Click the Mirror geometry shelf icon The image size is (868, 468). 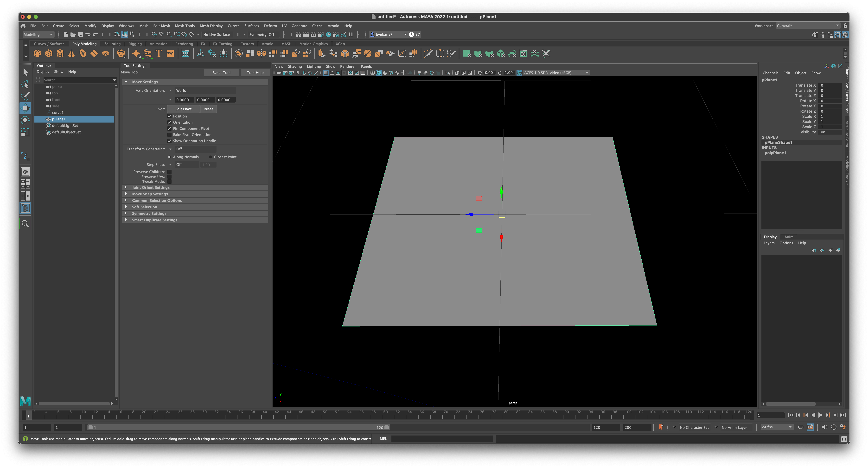pos(262,54)
